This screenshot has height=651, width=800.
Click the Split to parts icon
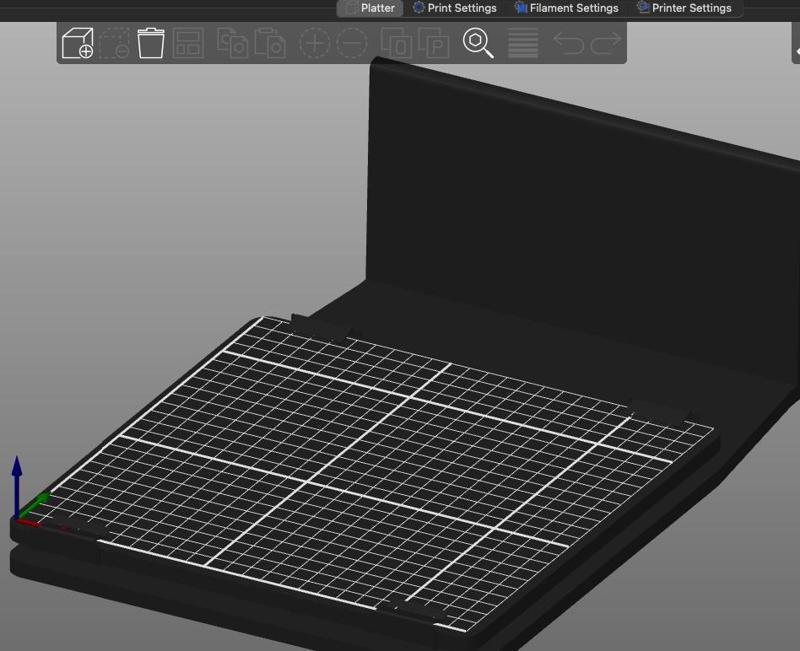click(433, 43)
